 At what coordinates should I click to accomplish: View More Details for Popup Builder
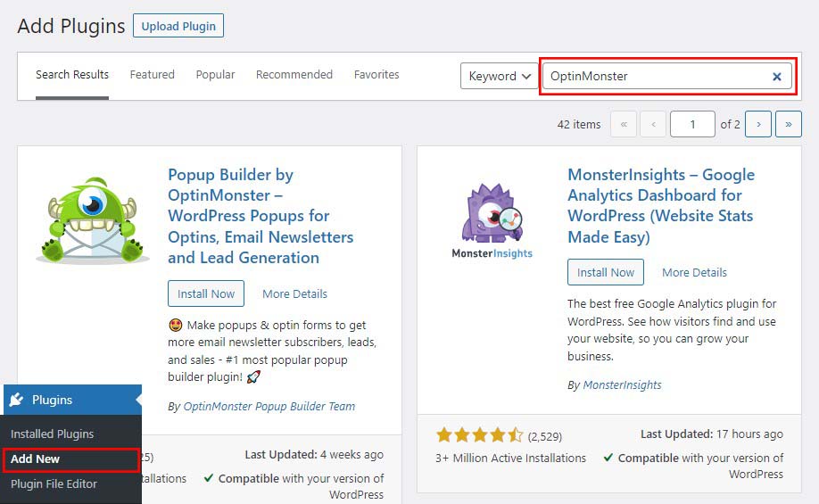point(294,294)
